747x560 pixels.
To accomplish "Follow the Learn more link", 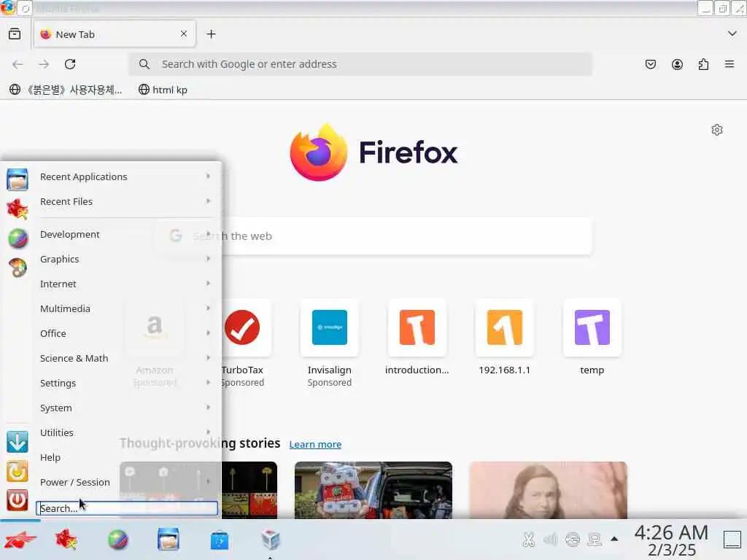I will [315, 444].
